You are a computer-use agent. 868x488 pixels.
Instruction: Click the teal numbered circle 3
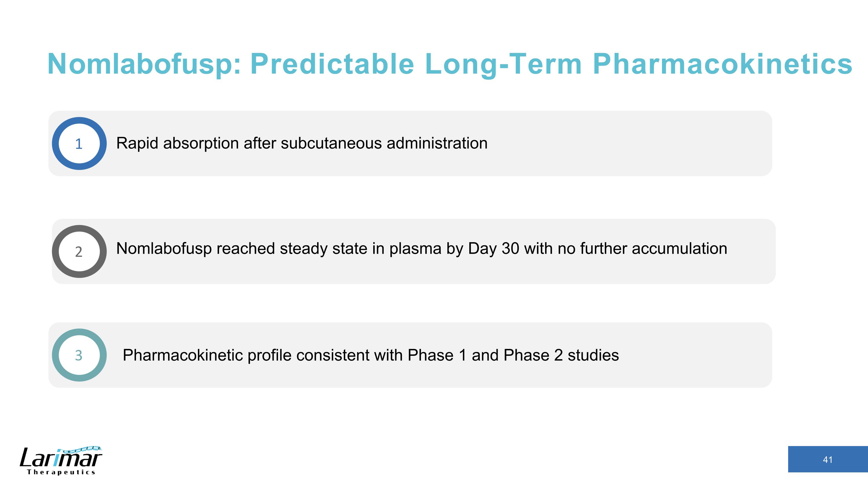79,355
